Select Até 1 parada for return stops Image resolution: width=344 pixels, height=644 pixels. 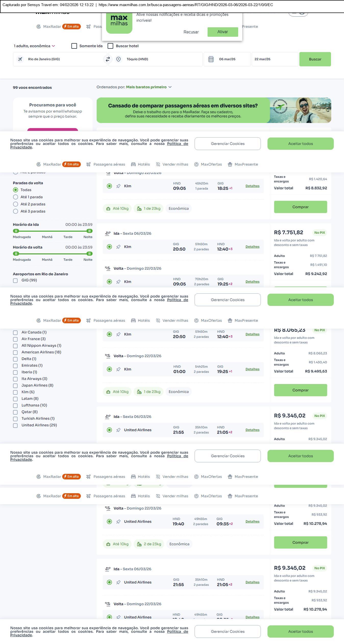(x=16, y=197)
